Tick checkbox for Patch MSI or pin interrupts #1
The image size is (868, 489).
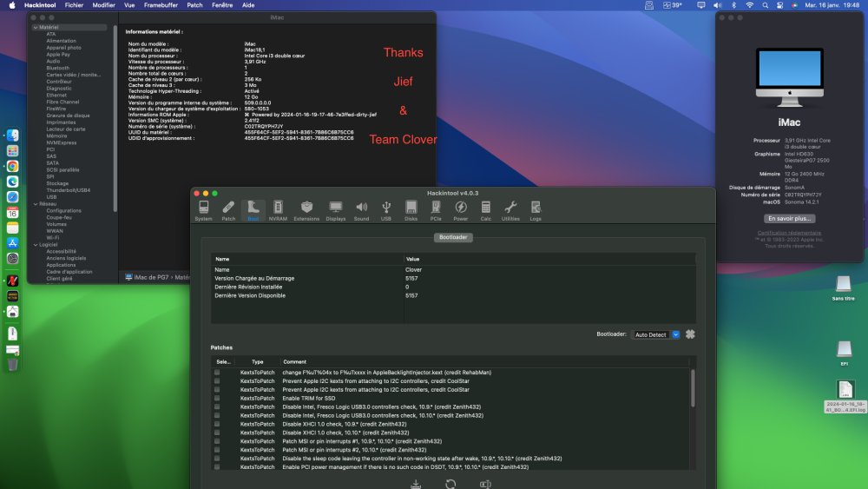pyautogui.click(x=217, y=441)
